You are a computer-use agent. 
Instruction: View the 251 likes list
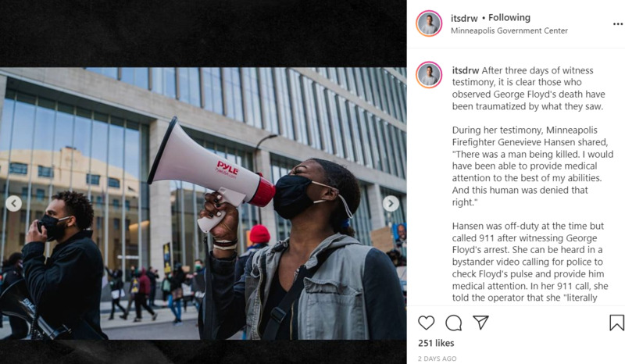pyautogui.click(x=436, y=343)
